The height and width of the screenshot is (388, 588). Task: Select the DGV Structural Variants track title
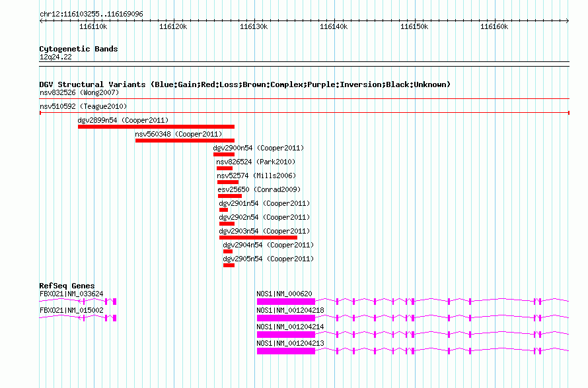[245, 84]
